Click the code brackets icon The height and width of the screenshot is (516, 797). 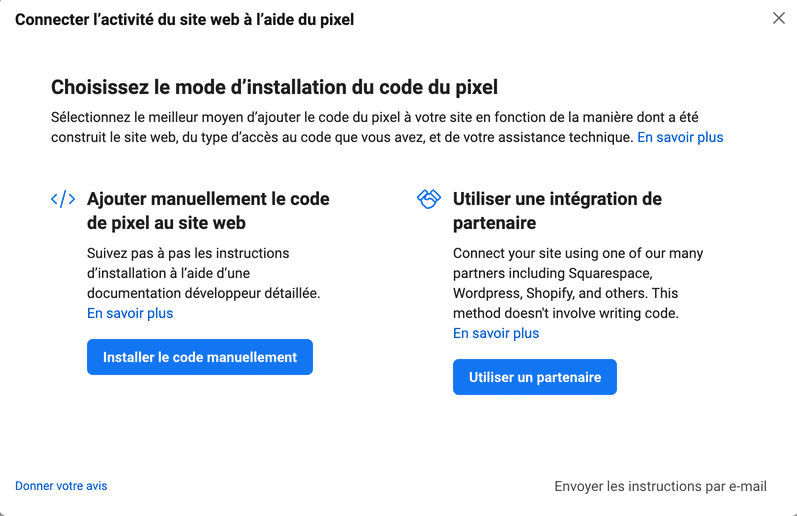63,199
